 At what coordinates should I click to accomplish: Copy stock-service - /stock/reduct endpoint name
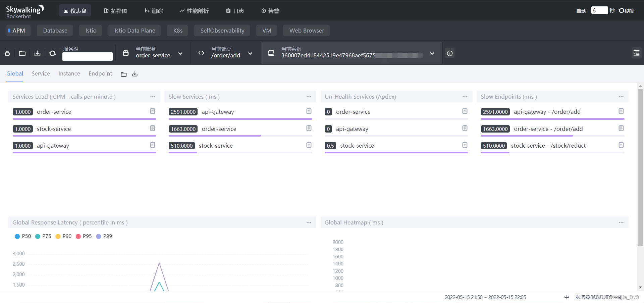621,145
